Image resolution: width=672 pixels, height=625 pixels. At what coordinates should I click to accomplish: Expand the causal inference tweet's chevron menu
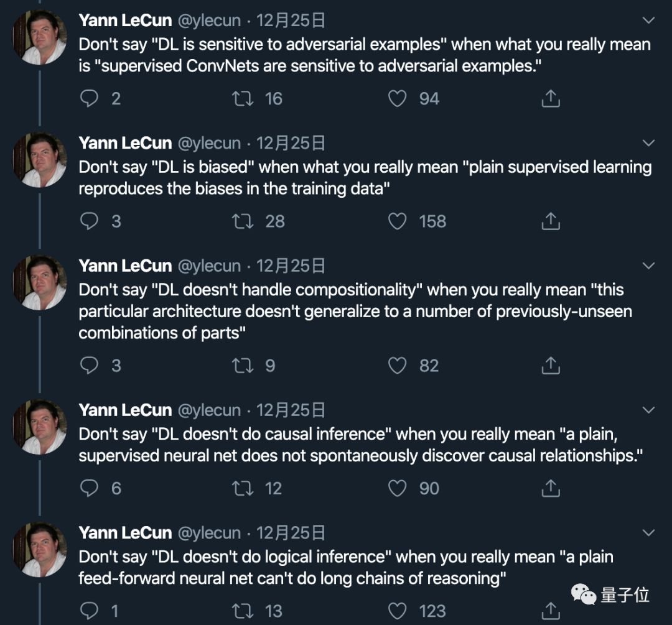tap(648, 410)
